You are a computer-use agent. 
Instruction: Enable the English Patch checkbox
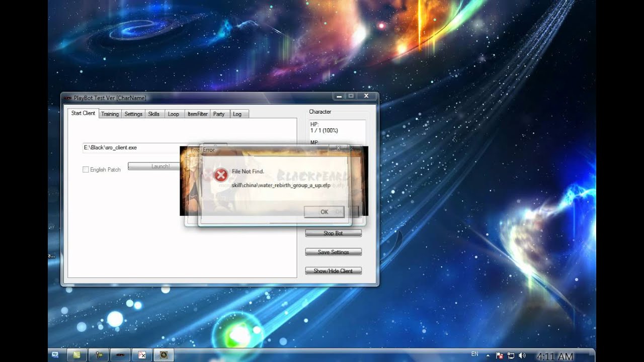[86, 170]
